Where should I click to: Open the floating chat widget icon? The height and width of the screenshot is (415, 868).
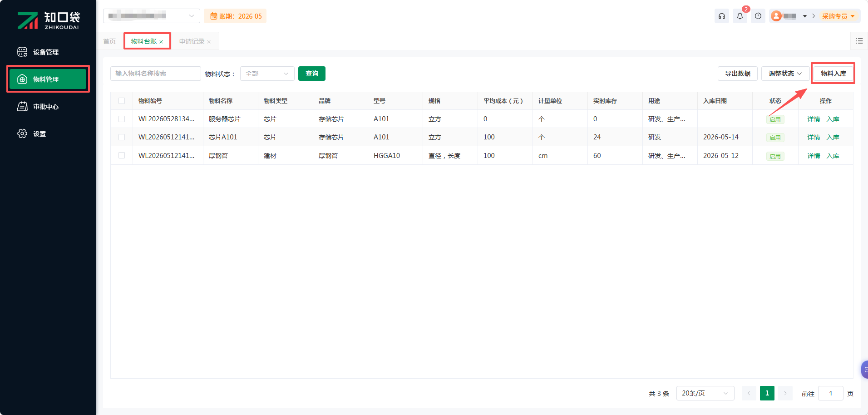(865, 370)
